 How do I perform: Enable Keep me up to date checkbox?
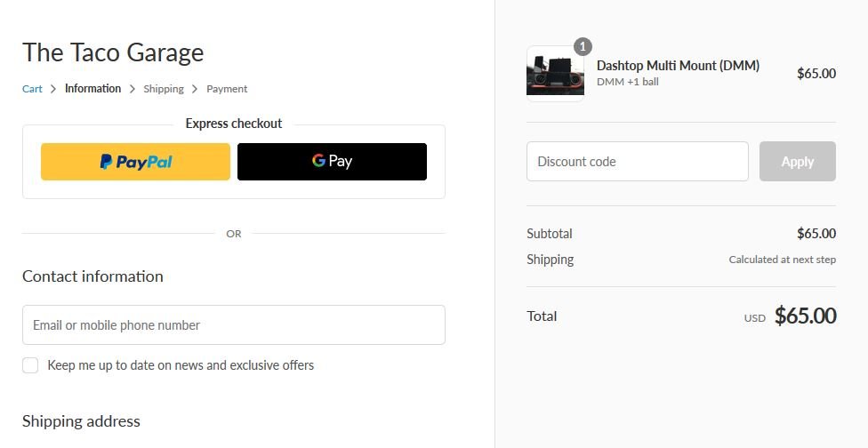pyautogui.click(x=30, y=365)
